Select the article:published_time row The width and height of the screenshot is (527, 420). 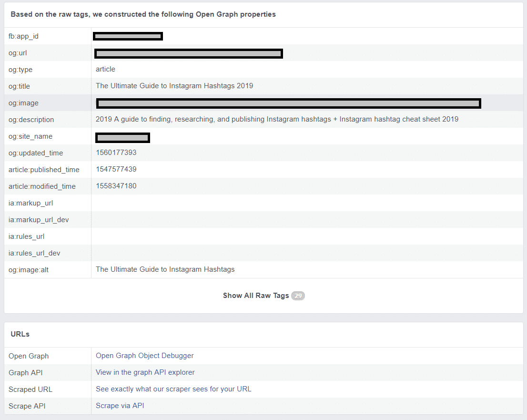pyautogui.click(x=116, y=169)
